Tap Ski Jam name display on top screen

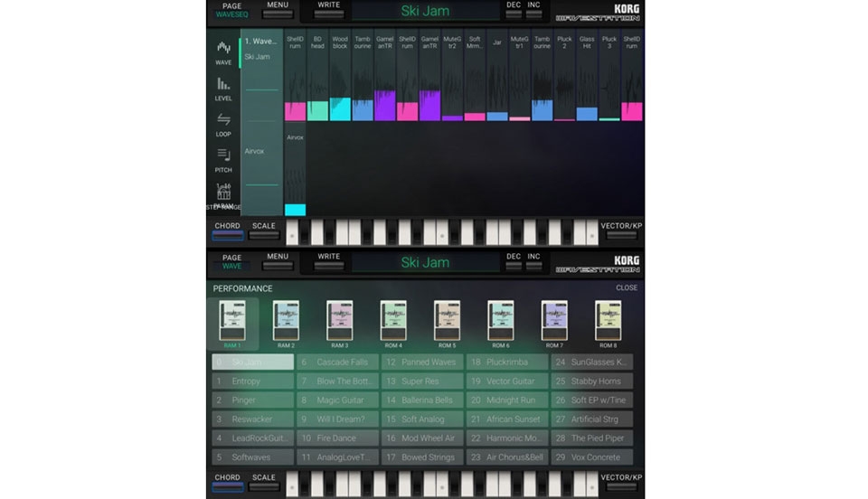click(425, 11)
